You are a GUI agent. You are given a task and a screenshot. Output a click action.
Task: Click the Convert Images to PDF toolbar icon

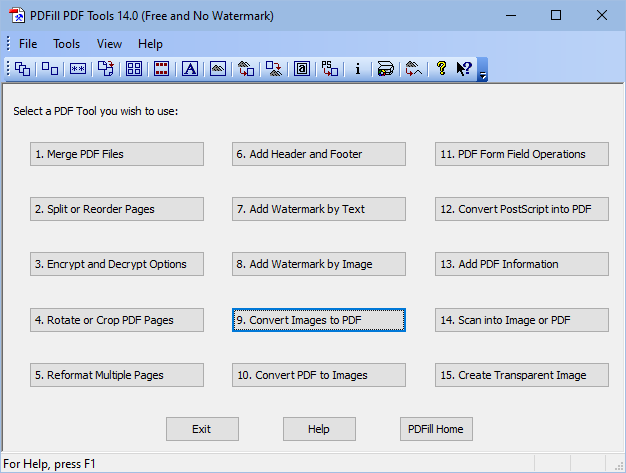tap(246, 69)
